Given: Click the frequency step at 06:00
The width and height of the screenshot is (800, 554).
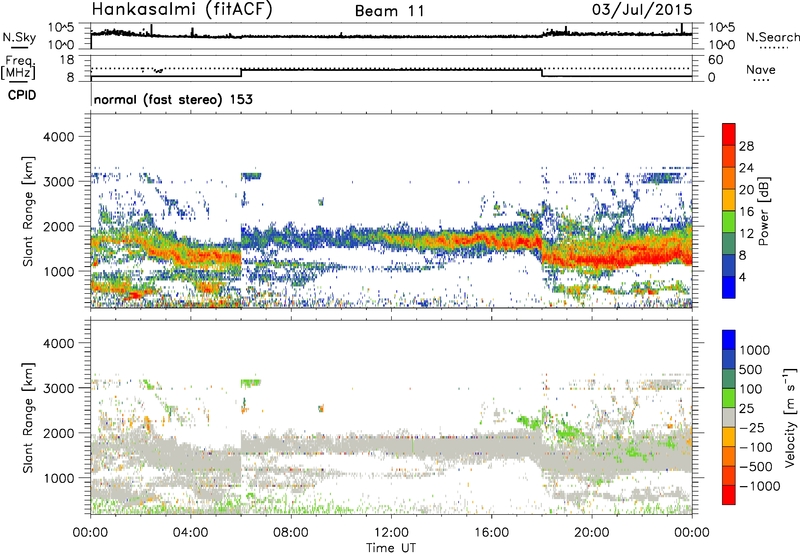Looking at the screenshot, I should point(241,73).
